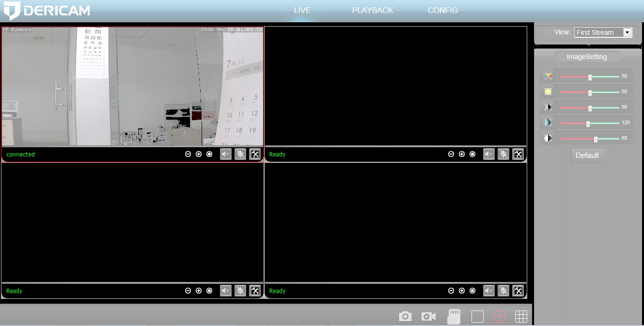Screen dimensions: 644x326
Task: Toggle the speaker mute in the top-right Ready pane
Action: pos(489,154)
